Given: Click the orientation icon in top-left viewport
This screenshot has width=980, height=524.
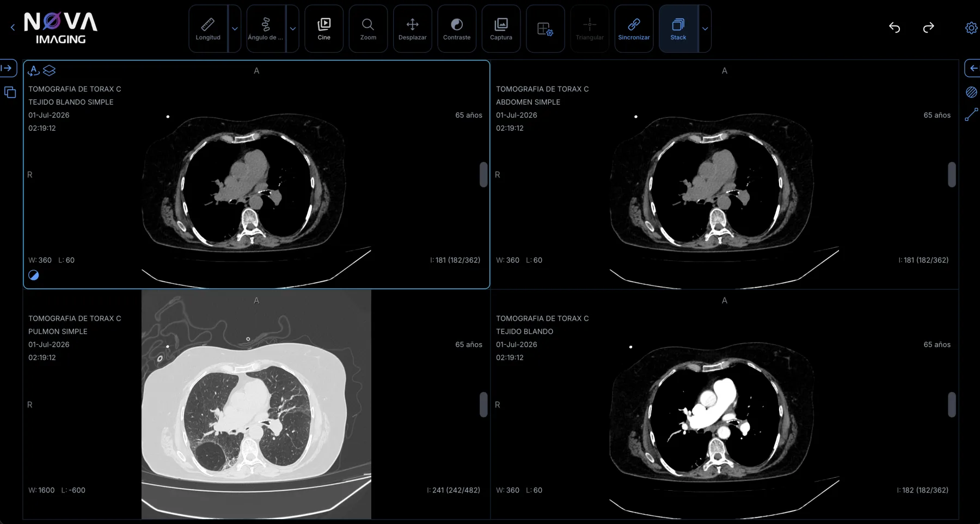Looking at the screenshot, I should [x=34, y=70].
